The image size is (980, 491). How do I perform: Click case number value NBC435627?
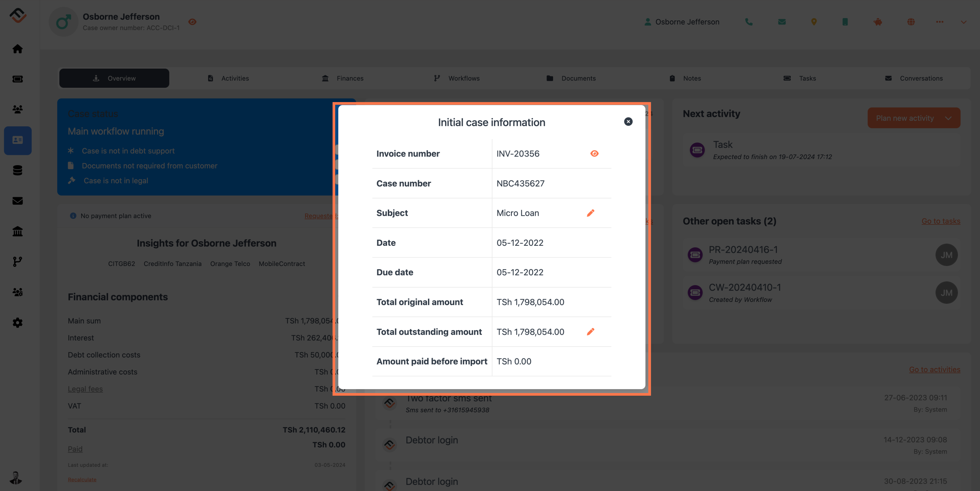pos(520,183)
